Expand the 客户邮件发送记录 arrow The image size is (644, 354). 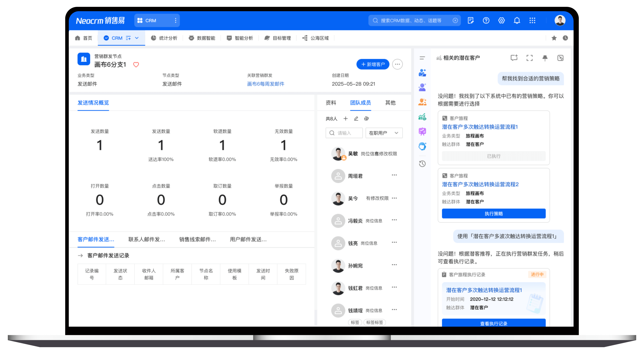tap(80, 255)
